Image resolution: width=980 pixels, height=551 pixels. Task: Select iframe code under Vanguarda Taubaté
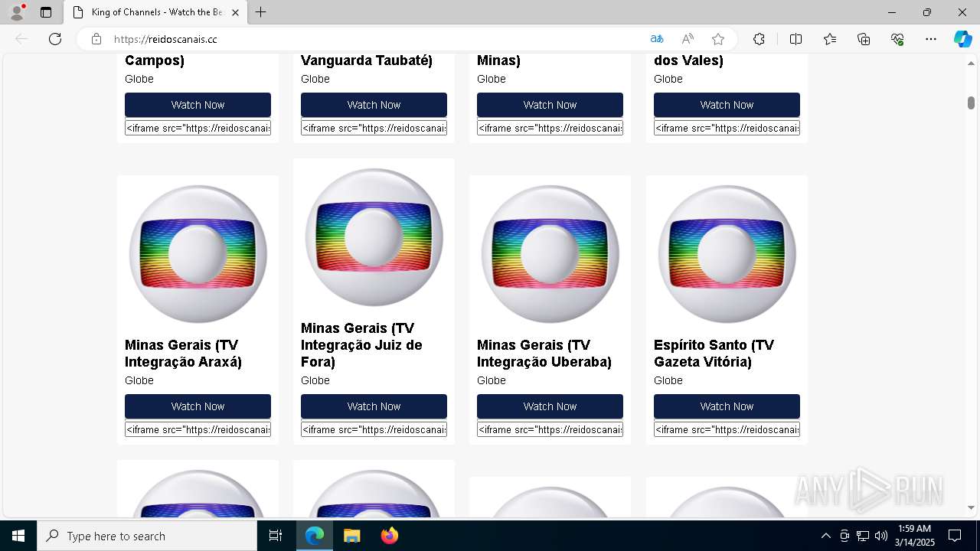tap(374, 128)
